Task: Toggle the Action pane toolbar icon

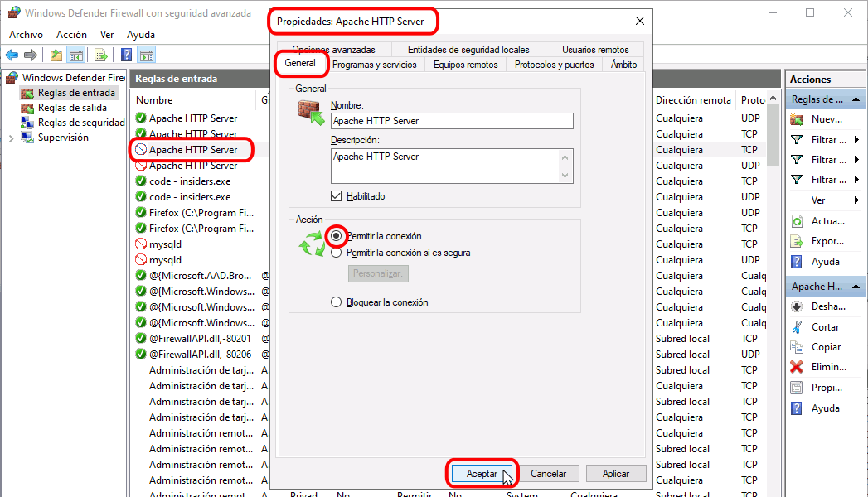Action: click(147, 55)
